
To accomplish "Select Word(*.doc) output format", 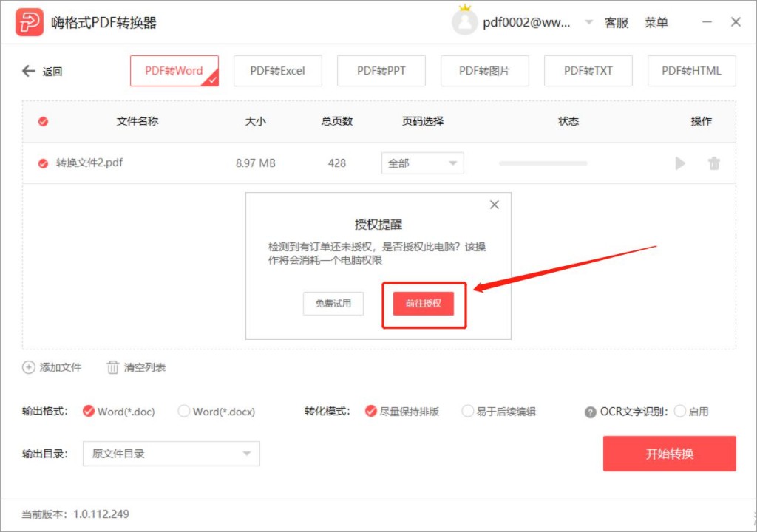I will [x=89, y=411].
